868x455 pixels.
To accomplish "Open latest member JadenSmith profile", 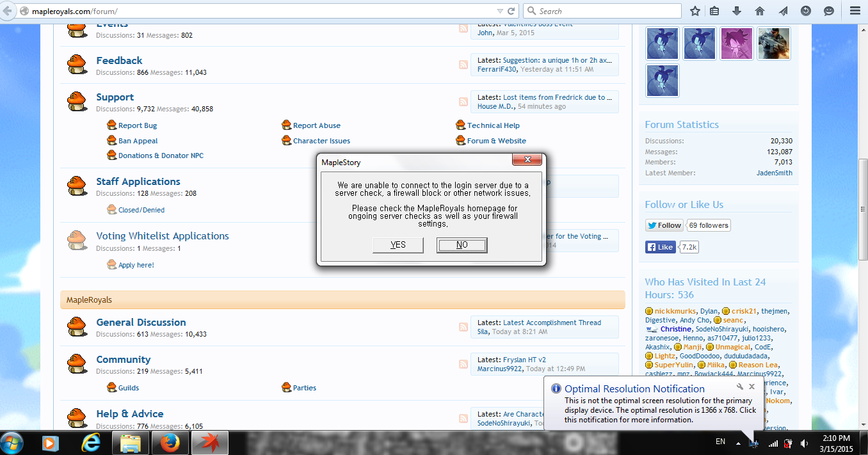I will [774, 173].
